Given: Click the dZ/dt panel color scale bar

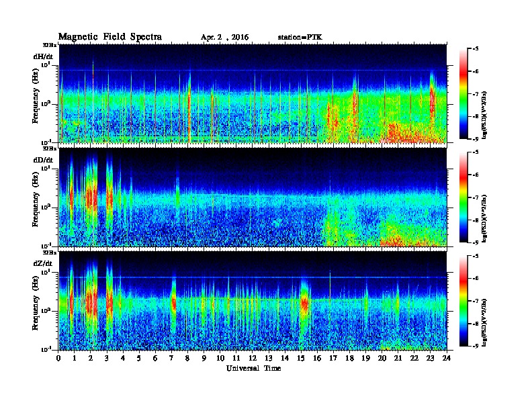Looking at the screenshot, I should [463, 301].
